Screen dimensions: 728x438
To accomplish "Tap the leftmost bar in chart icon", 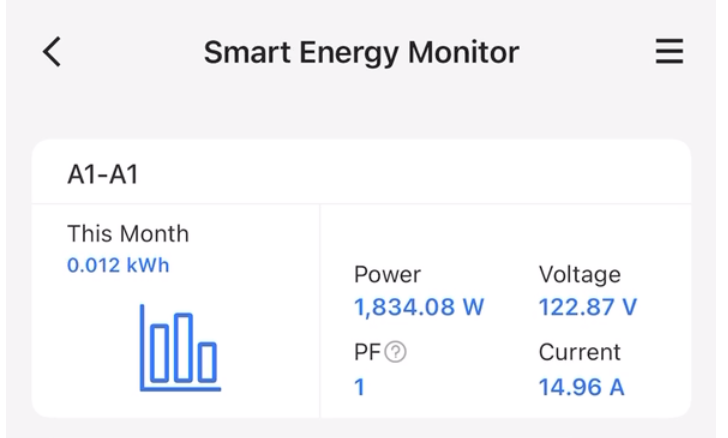I will [x=158, y=352].
